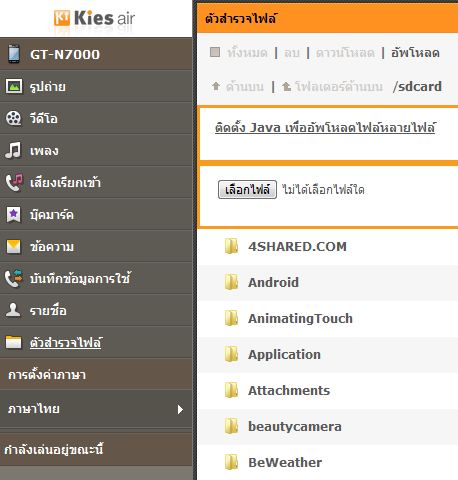Viewport: 458px width, 480px height.
Task: Open the รายชื่อ contacts person icon
Action: tap(13, 310)
